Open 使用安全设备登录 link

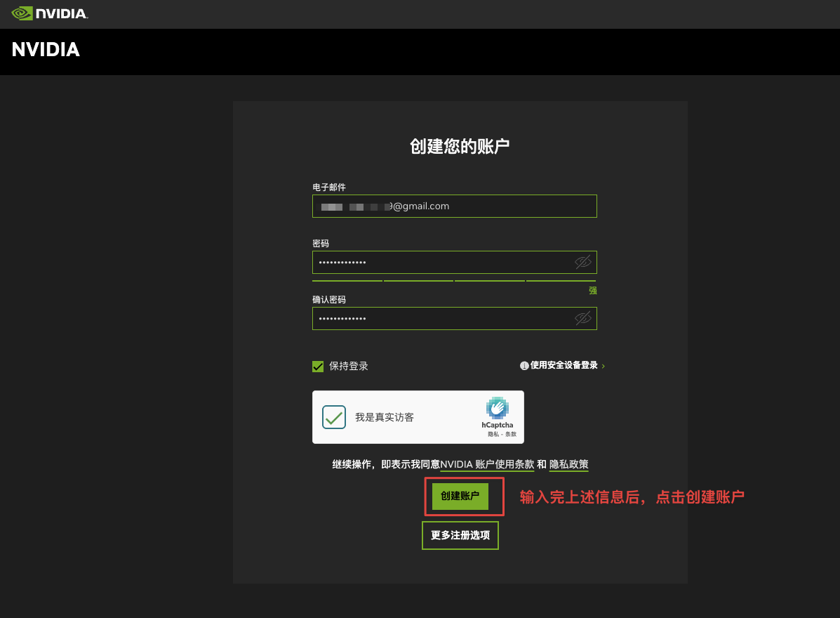tap(564, 366)
